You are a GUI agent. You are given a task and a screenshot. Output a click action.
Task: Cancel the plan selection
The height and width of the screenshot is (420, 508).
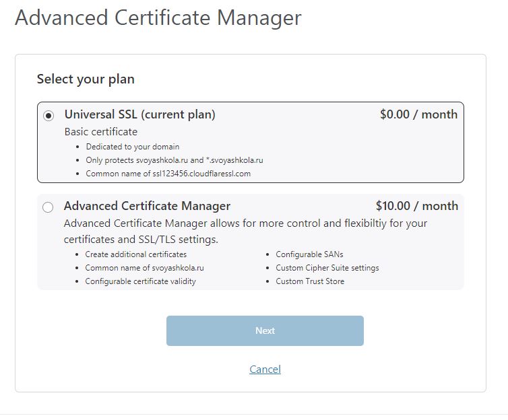[265, 370]
